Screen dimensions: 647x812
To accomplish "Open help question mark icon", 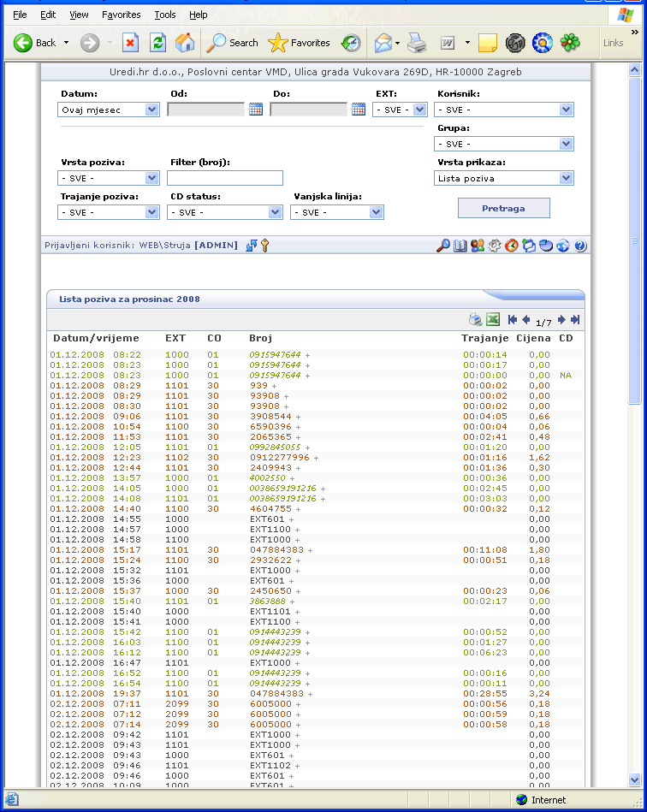I will pos(580,246).
